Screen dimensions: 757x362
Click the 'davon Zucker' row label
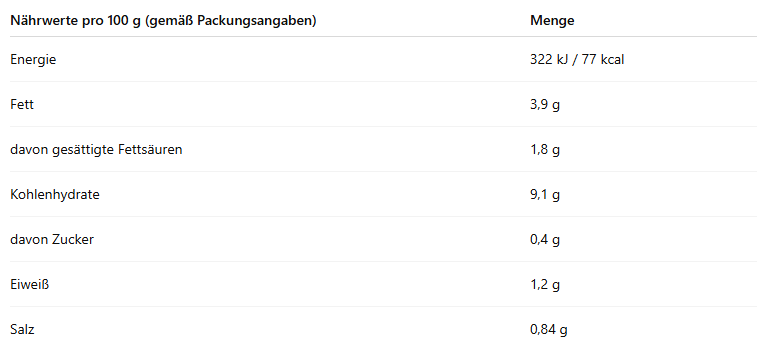coord(52,239)
